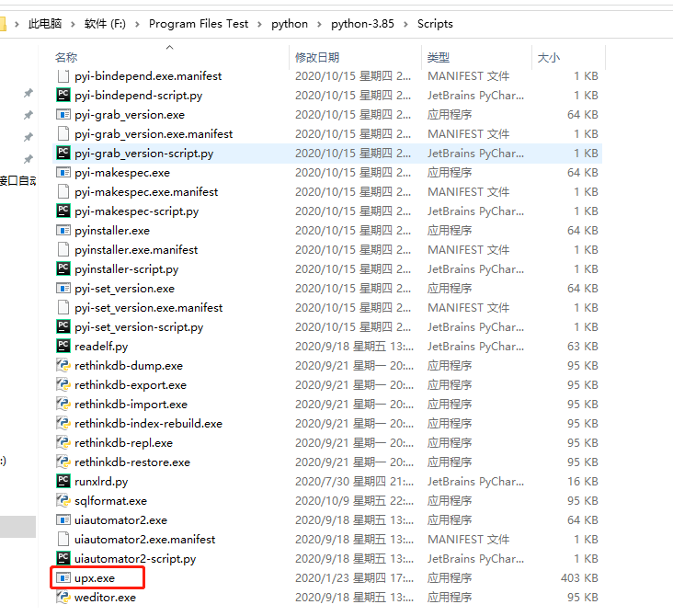Click the pyi-grab_version.exe application icon
The width and height of the screenshot is (673, 616).
point(63,114)
